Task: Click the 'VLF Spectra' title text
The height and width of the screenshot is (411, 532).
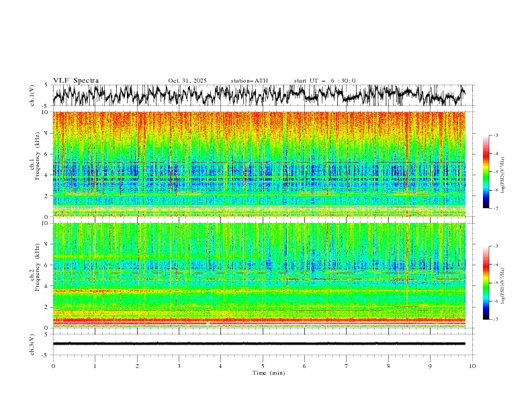Action: [x=76, y=81]
